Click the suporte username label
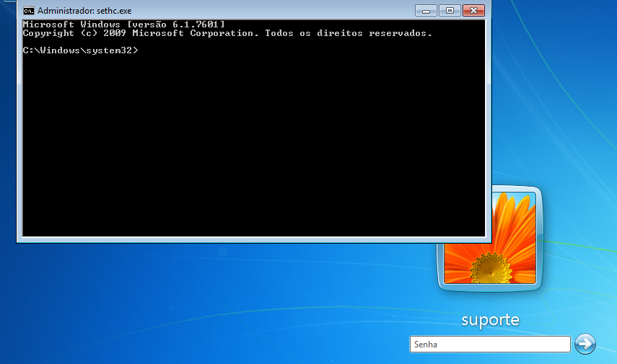 (490, 320)
